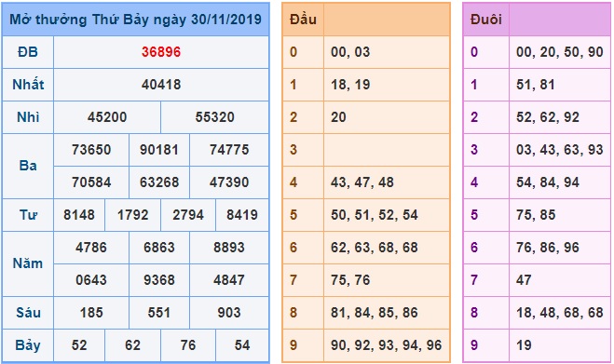Select the special prize number 36896

coord(161,51)
